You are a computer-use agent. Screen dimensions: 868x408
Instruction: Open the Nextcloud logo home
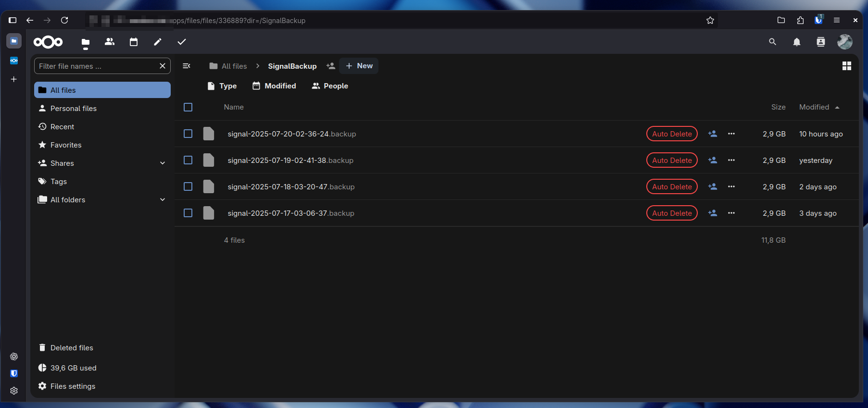[x=48, y=42]
